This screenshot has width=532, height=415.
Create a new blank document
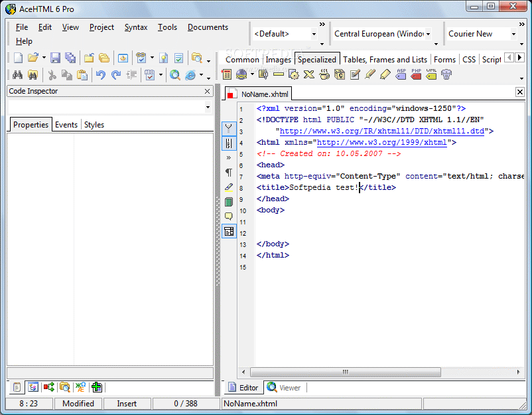point(18,58)
